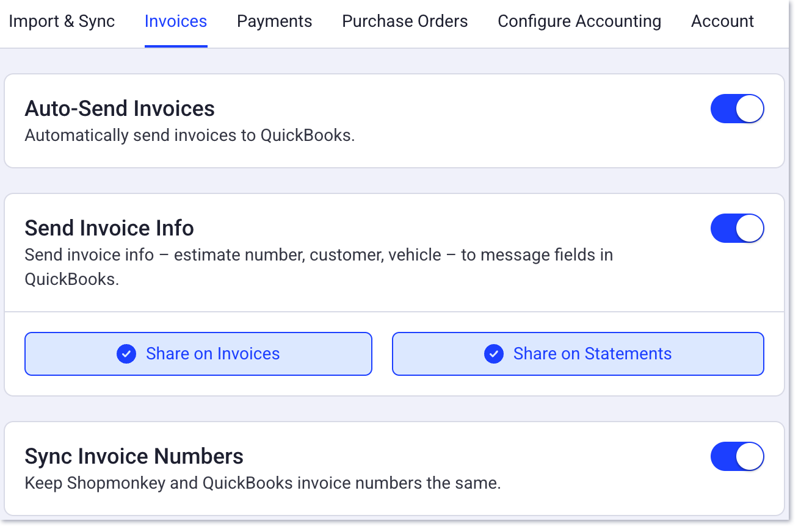Uncheck the Share on Invoices option
The image size is (801, 532).
198,354
